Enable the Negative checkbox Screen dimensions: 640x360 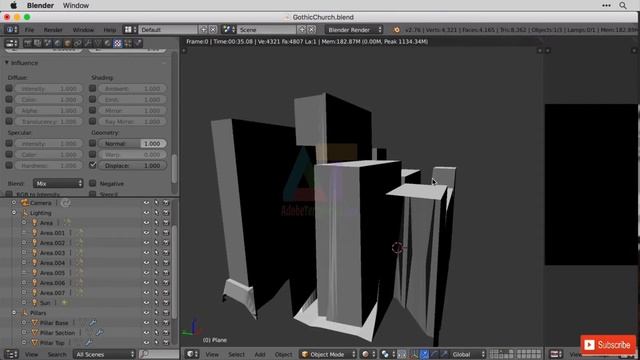point(93,183)
